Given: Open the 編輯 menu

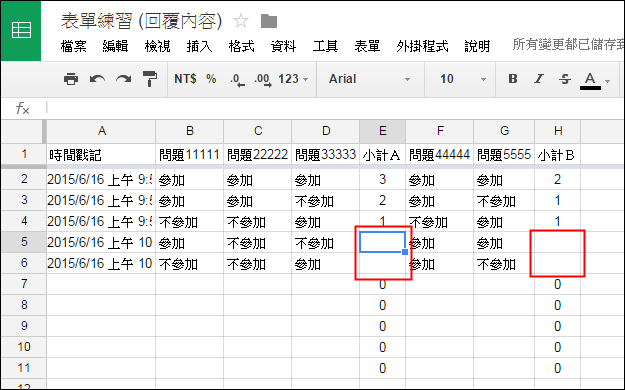Looking at the screenshot, I should pos(116,46).
